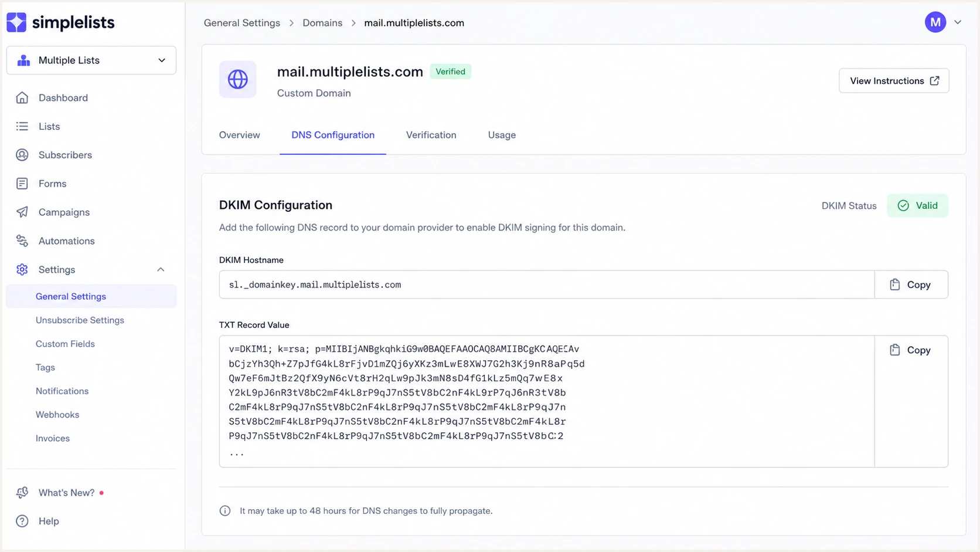Click the Forms document icon
Screen dimensions: 980x552
point(22,184)
